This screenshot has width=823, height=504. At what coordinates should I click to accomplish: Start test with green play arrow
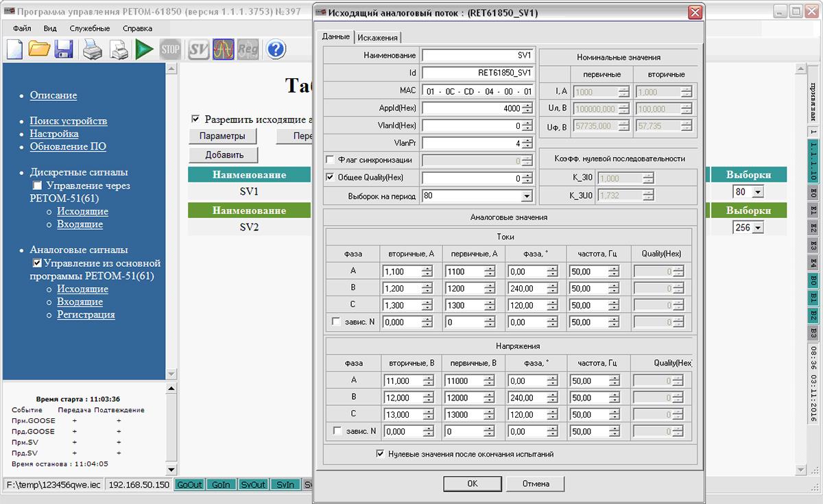pos(144,49)
